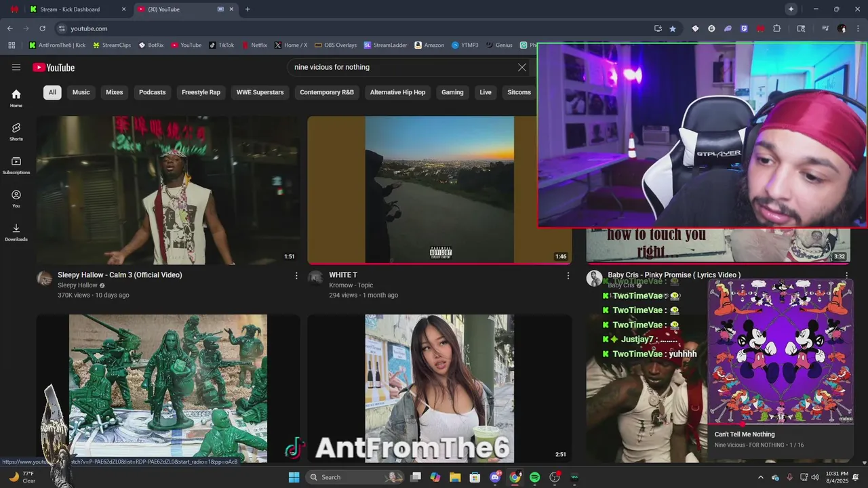Open the green army men video thumbnail
The height and width of the screenshot is (488, 868).
[168, 388]
